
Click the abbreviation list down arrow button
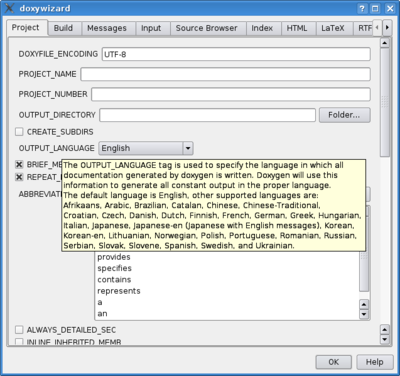point(364,314)
